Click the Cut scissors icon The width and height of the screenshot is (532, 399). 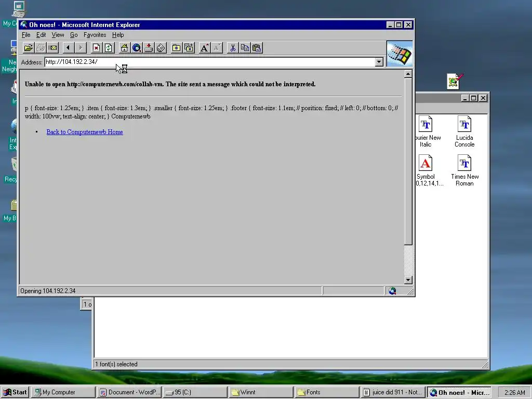pyautogui.click(x=232, y=48)
